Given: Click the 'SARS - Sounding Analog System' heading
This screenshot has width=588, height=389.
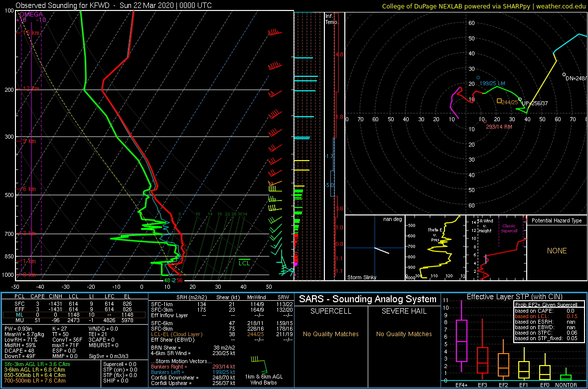Looking at the screenshot, I should point(368,299).
